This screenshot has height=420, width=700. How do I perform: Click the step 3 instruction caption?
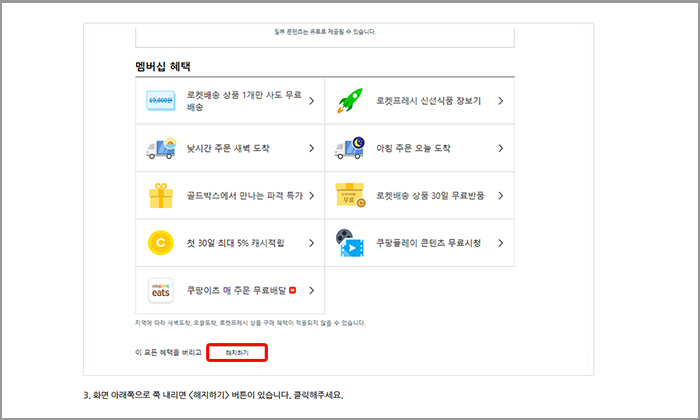click(213, 395)
